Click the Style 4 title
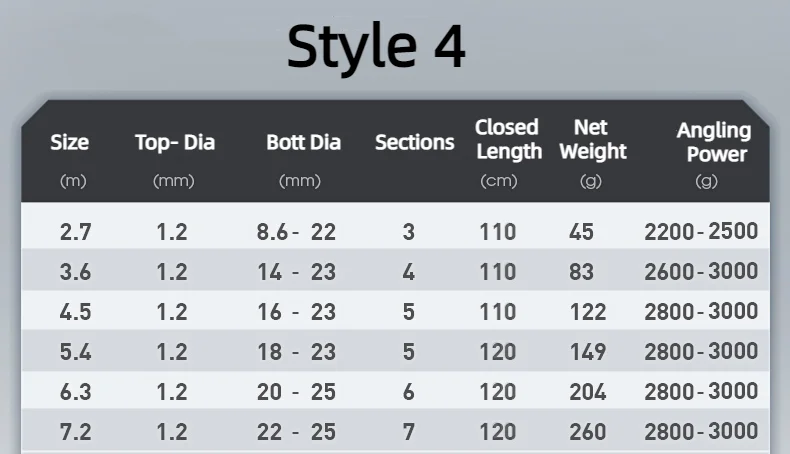 [x=376, y=47]
